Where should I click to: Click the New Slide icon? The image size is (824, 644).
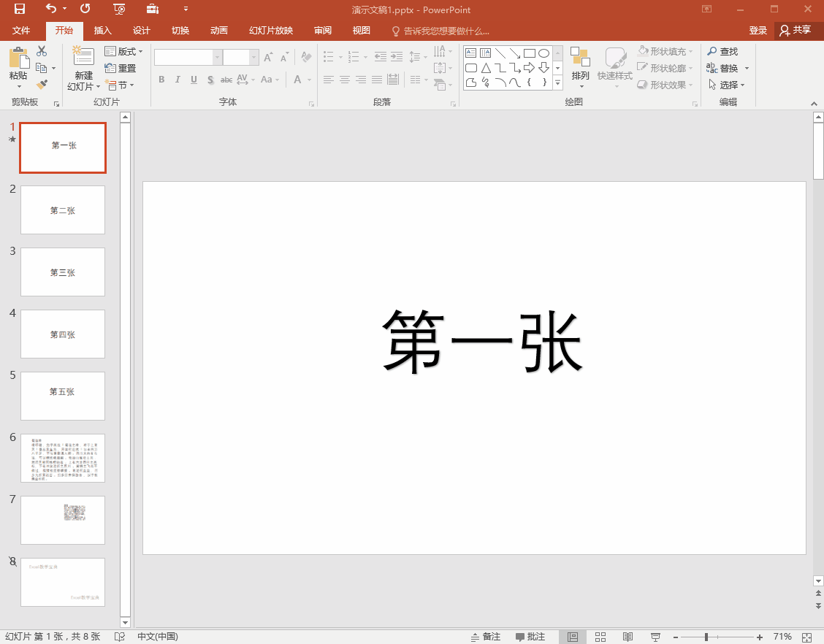point(83,57)
